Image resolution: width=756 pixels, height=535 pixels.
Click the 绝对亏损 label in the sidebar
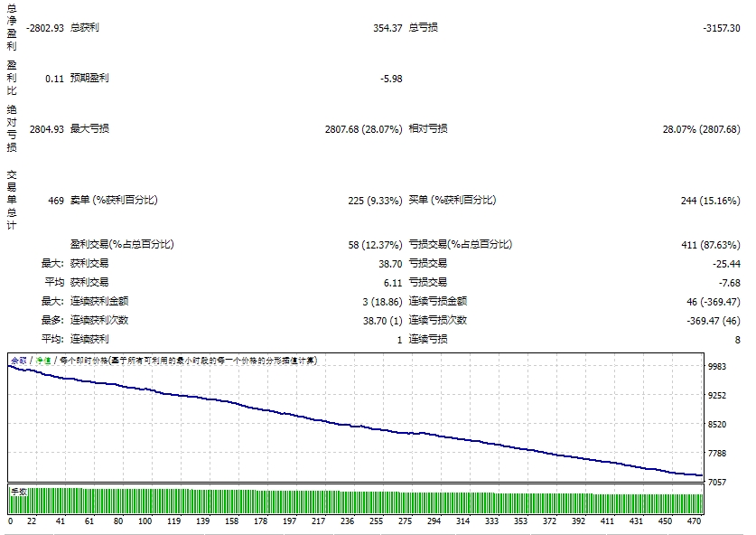tap(10, 127)
